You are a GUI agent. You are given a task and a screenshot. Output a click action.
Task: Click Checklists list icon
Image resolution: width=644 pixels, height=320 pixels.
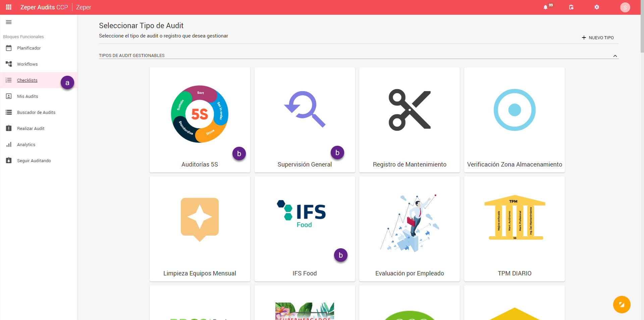(9, 80)
